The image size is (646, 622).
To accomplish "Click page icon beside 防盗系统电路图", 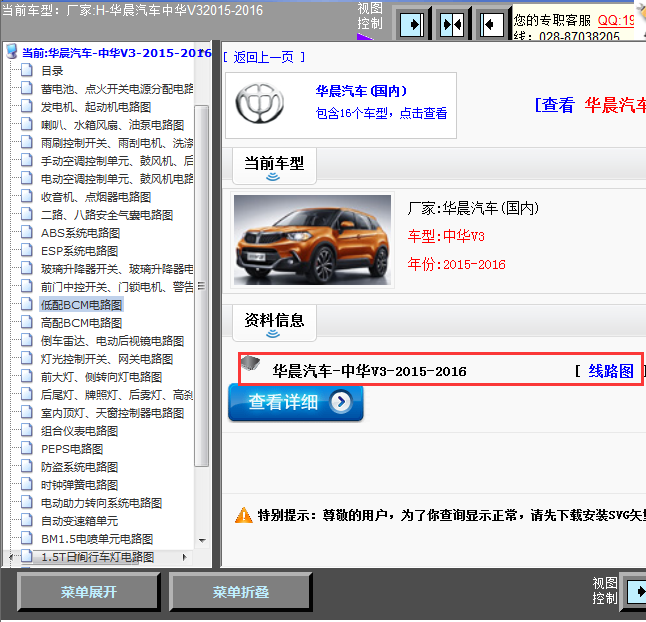I will point(27,466).
